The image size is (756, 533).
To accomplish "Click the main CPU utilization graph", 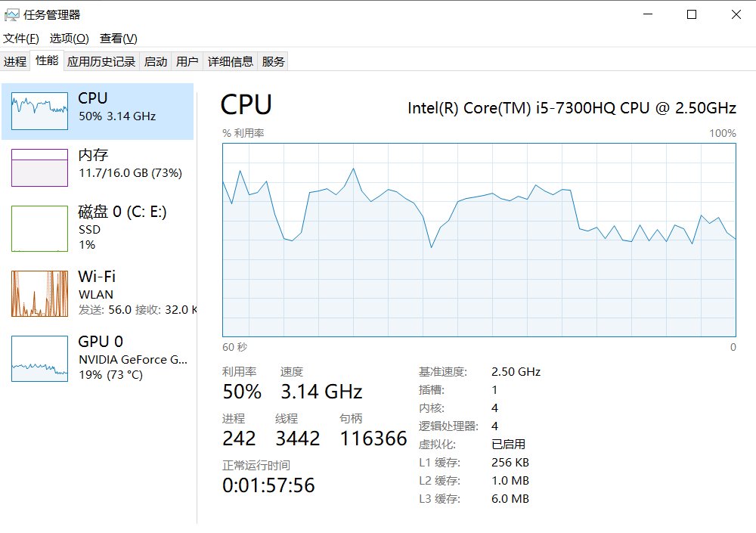I will (x=479, y=240).
